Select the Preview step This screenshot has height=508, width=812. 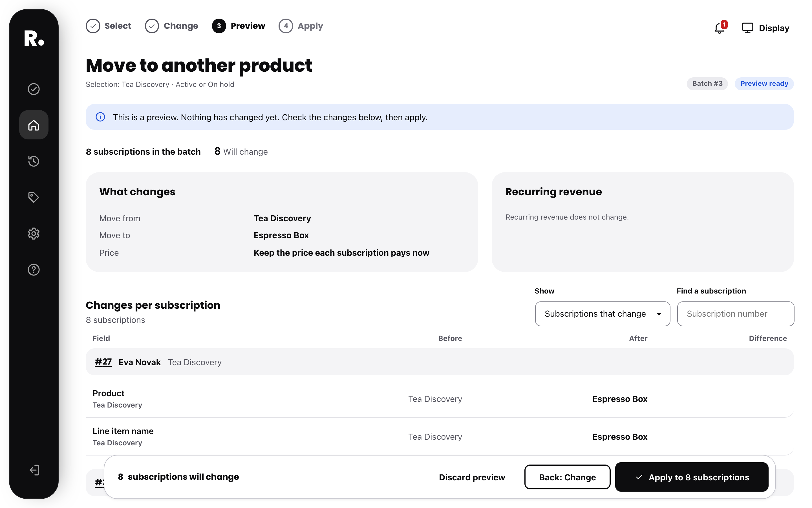coord(239,26)
